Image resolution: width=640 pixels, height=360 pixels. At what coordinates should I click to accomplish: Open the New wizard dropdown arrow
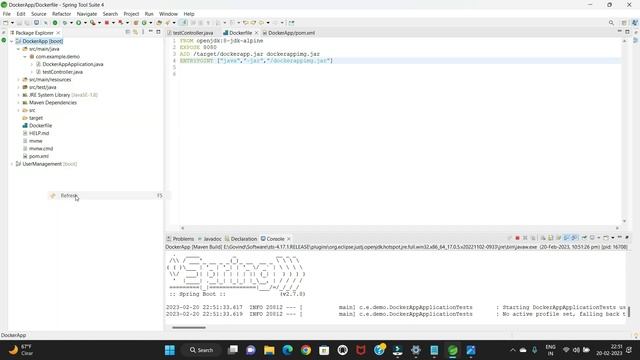tap(12, 23)
